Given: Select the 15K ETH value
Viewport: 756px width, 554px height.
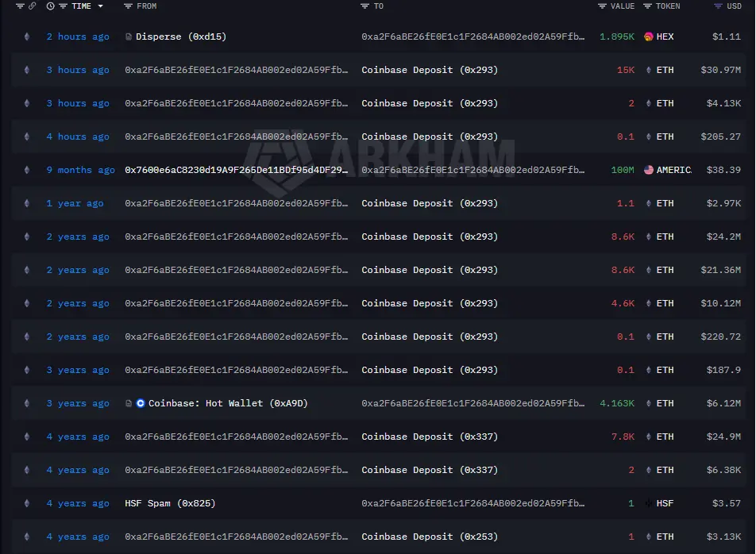Looking at the screenshot, I should [x=625, y=70].
